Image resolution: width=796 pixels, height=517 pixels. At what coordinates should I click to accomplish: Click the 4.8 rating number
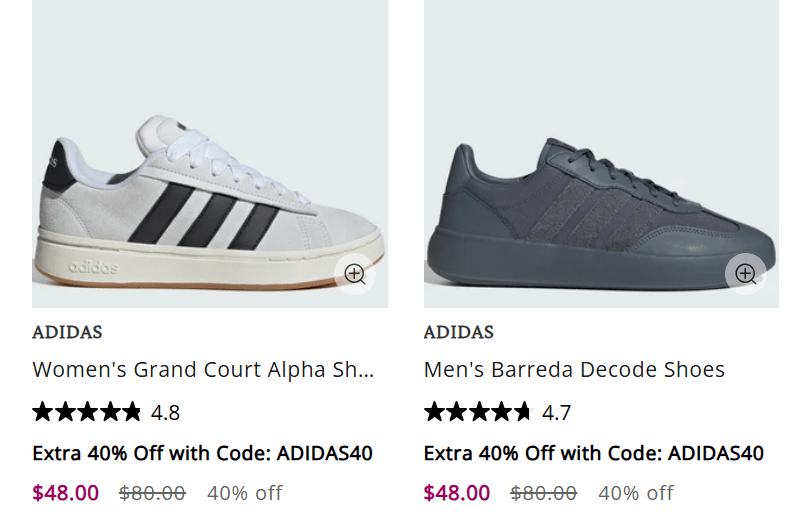pos(165,412)
